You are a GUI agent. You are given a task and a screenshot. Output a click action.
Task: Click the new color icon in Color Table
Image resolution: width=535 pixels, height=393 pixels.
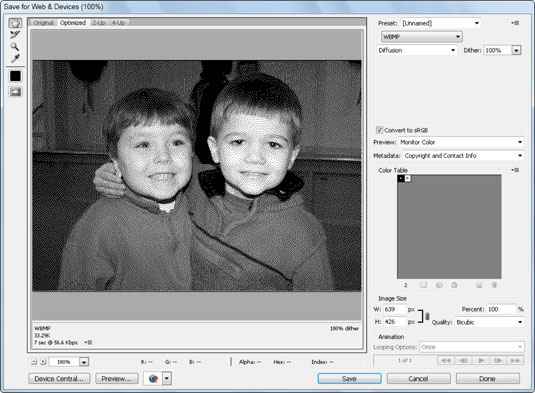tap(479, 285)
